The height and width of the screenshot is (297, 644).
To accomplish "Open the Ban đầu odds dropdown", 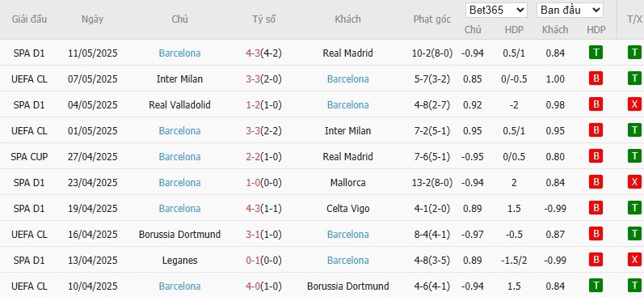I will pyautogui.click(x=570, y=11).
